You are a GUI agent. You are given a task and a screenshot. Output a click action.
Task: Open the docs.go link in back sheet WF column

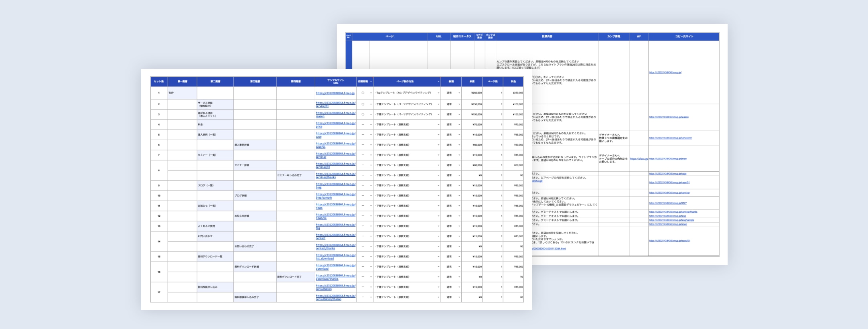coord(639,158)
